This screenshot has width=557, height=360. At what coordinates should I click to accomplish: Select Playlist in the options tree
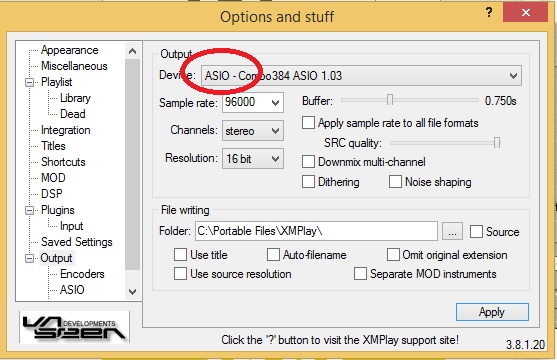click(x=56, y=82)
